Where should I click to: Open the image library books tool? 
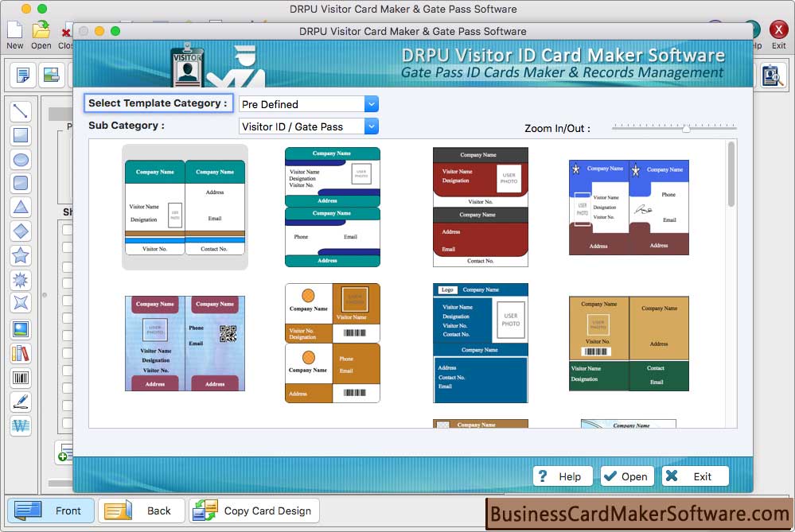coord(21,353)
